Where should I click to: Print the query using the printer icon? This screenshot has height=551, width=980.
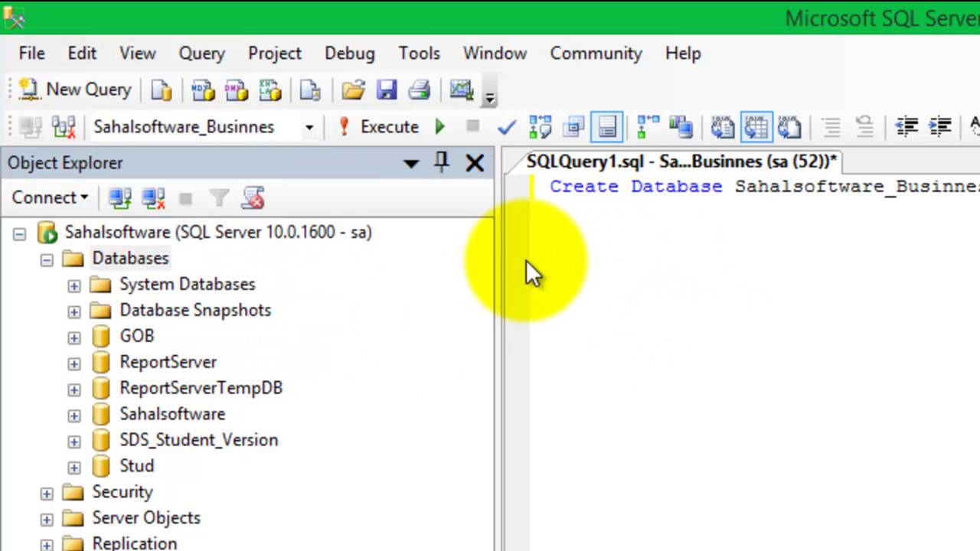tap(420, 90)
